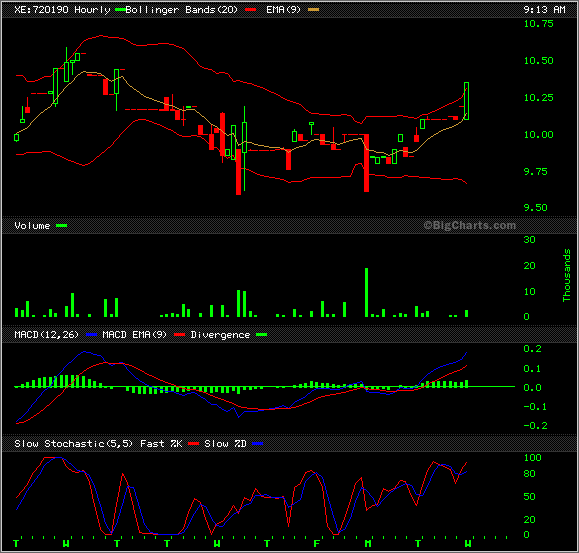Click the BigCharts.com watermark
The image size is (579, 553).
click(469, 225)
